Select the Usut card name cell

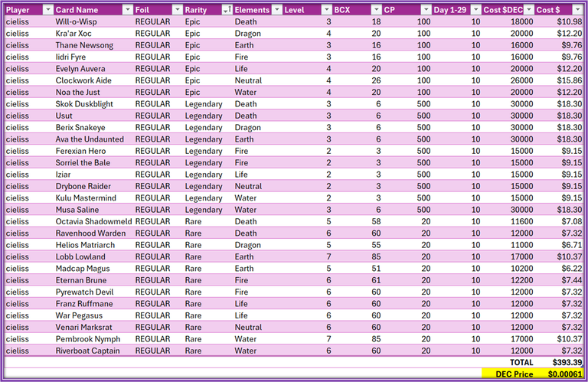click(x=93, y=116)
